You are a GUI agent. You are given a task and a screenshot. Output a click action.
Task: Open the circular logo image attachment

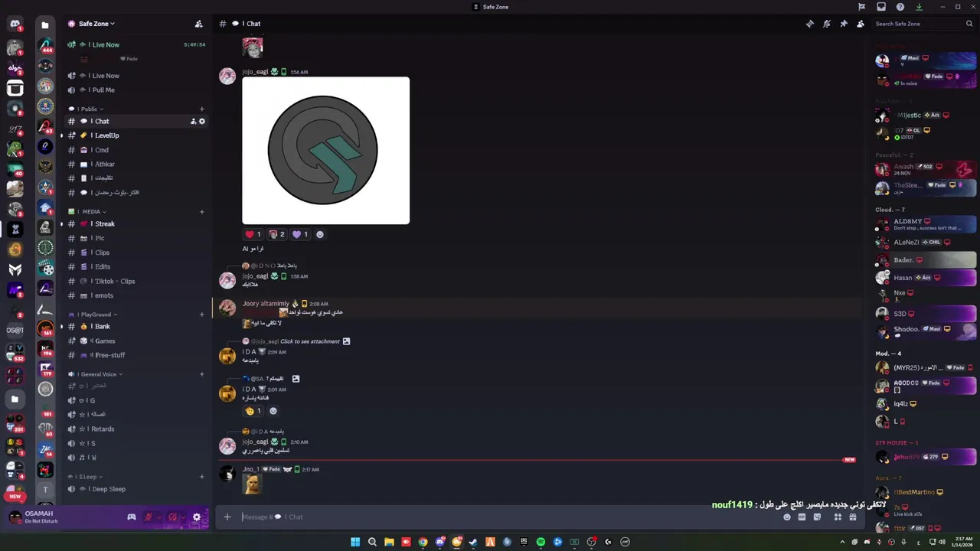[325, 150]
